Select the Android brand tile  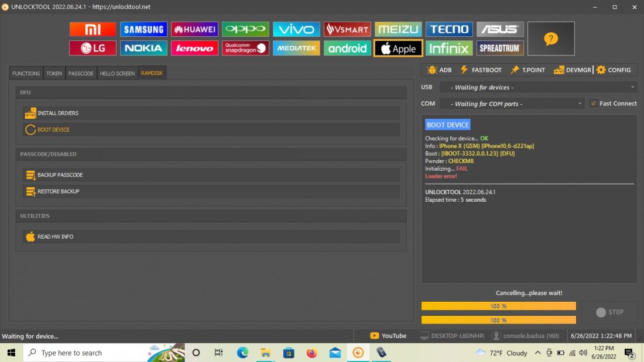pos(347,48)
